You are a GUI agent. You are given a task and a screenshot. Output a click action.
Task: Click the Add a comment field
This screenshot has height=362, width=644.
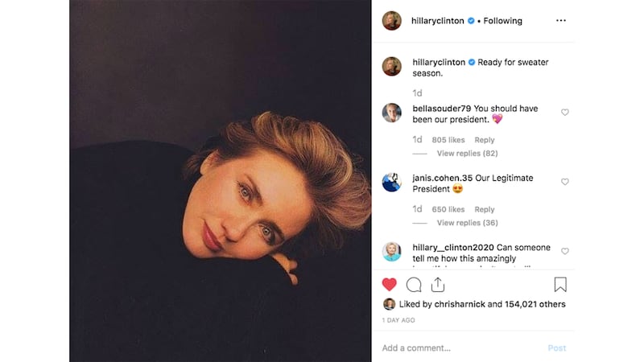(x=459, y=348)
